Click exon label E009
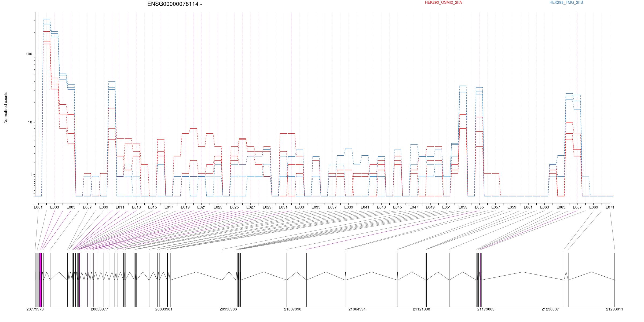644x322 pixels. pyautogui.click(x=104, y=207)
